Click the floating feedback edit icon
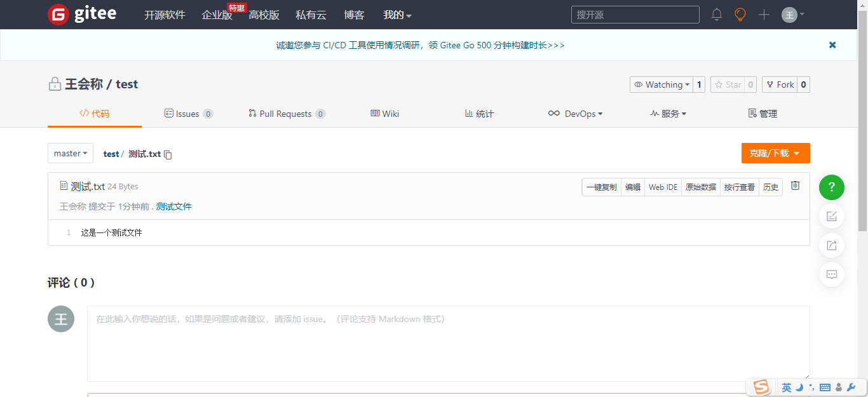The image size is (868, 397). click(832, 217)
